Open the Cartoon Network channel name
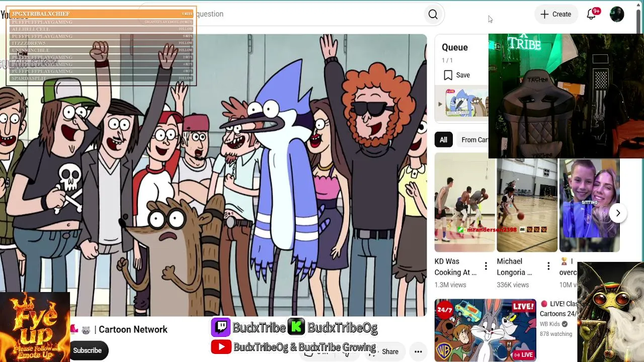Image resolution: width=644 pixels, height=362 pixels. click(133, 329)
